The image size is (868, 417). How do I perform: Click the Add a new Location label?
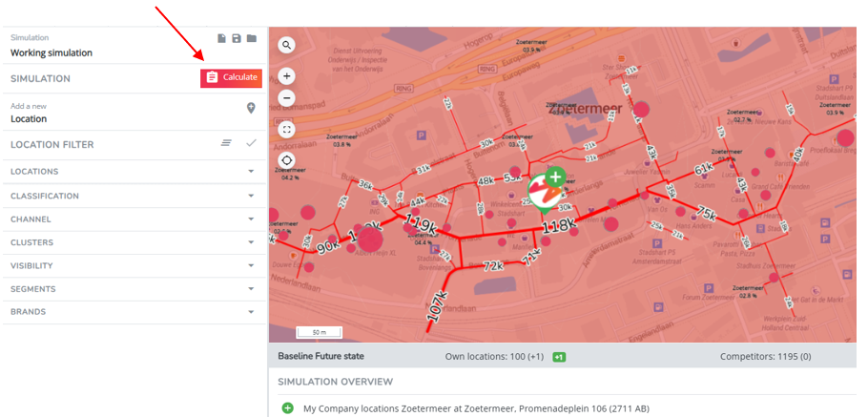tap(29, 113)
